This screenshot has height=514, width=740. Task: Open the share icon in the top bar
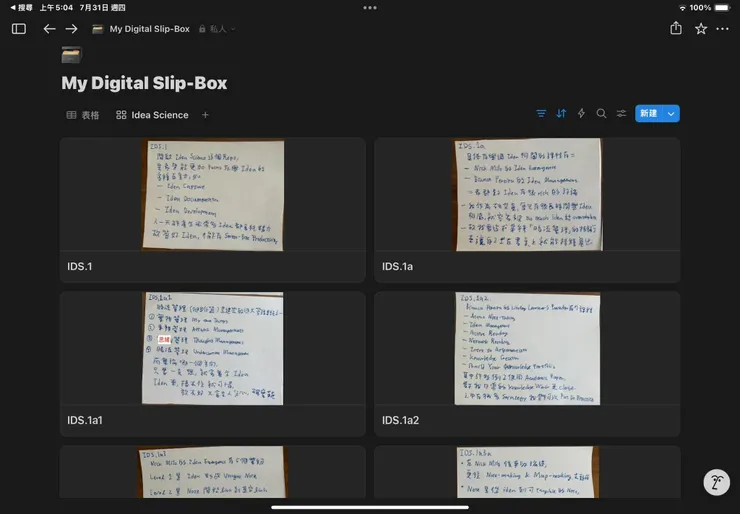676,28
